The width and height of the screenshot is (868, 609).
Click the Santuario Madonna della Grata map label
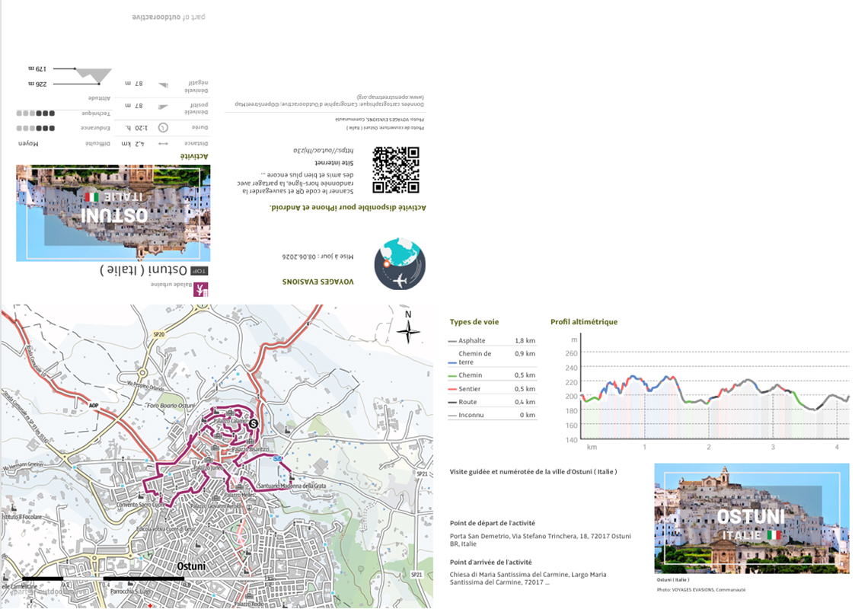(x=292, y=486)
